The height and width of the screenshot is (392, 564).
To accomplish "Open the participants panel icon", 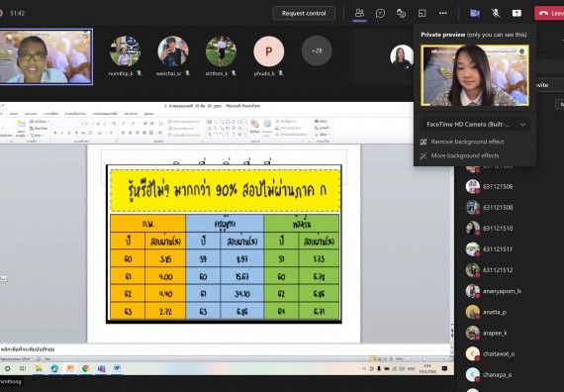I will [359, 13].
